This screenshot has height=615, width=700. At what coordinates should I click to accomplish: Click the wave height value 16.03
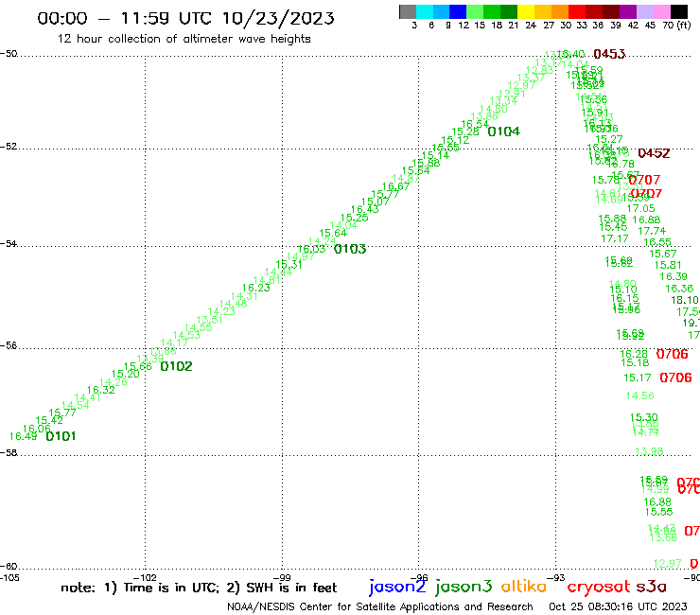click(x=311, y=249)
